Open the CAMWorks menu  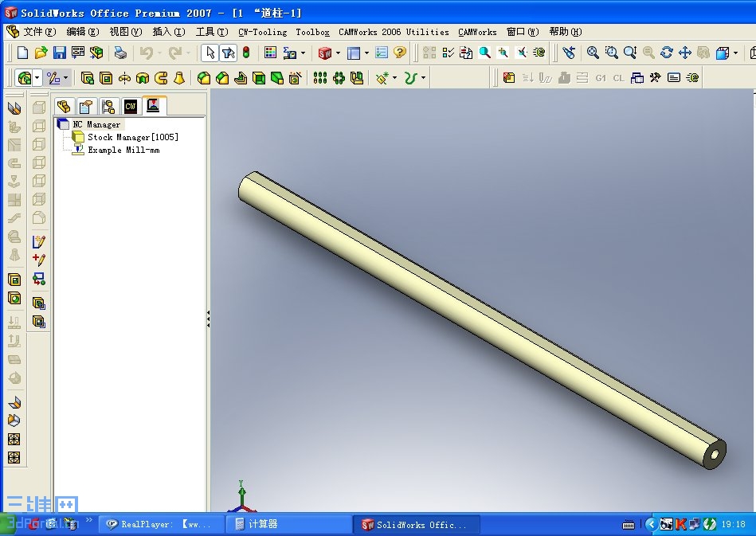477,32
